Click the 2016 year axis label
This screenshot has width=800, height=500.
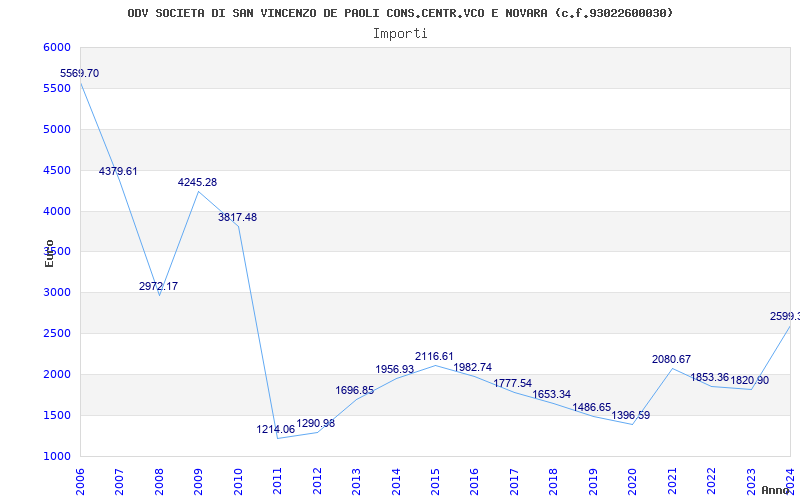coord(474,482)
